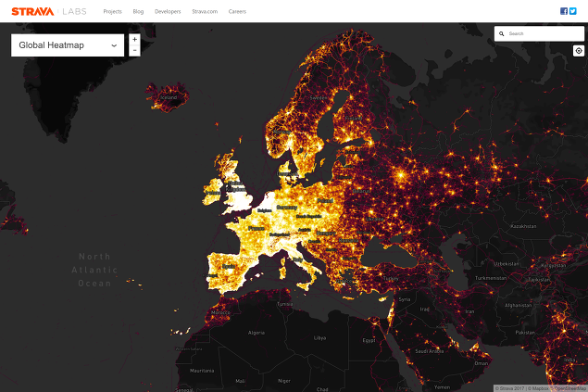
Task: Go to the Developers page
Action: coord(168,12)
